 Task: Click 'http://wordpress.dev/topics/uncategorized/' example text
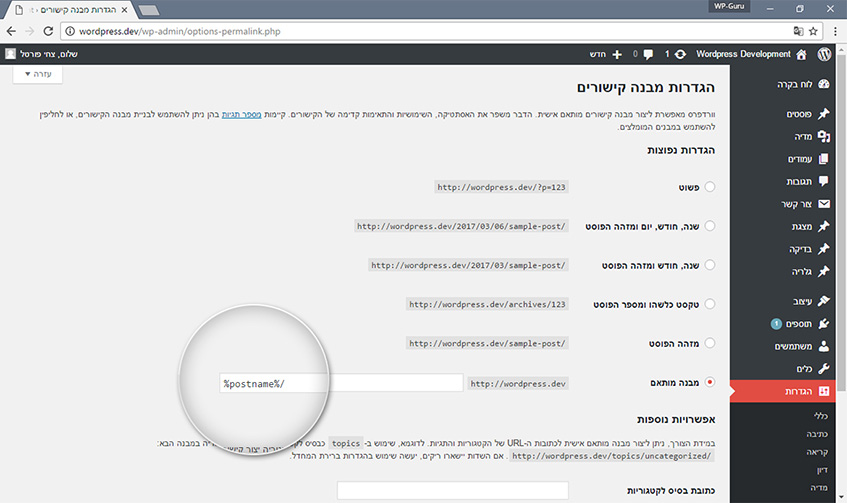click(611, 456)
